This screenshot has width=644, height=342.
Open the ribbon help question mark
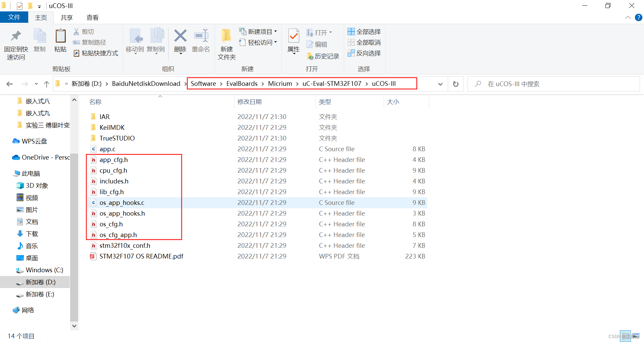pos(639,17)
